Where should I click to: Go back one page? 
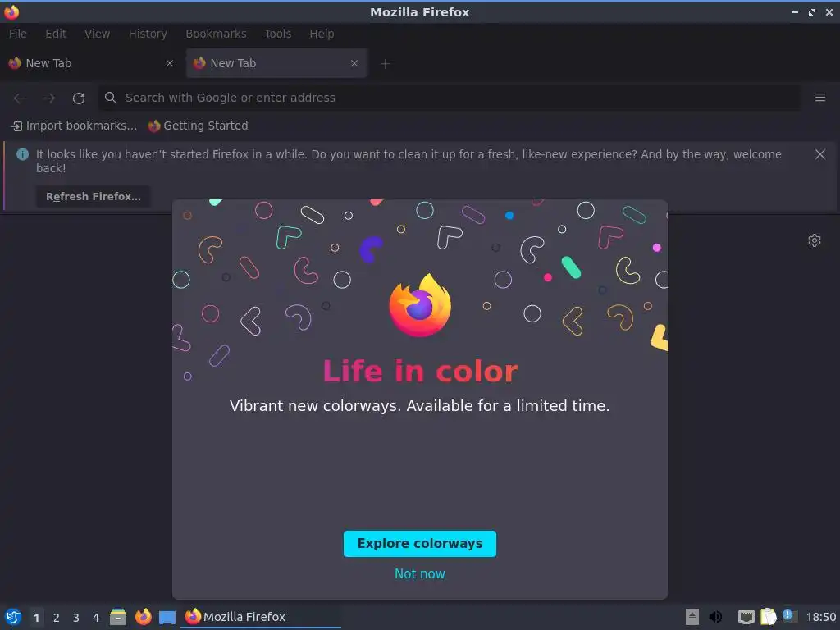(20, 98)
